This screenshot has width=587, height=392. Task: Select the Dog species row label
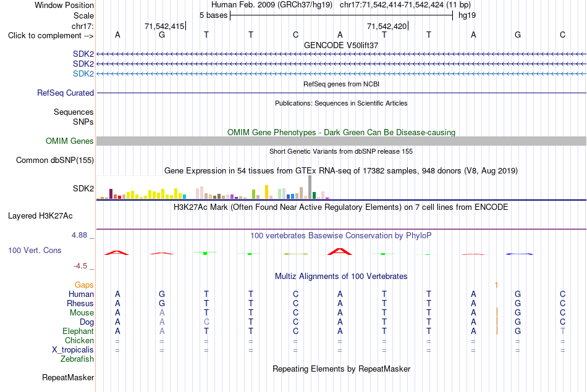[x=87, y=322]
